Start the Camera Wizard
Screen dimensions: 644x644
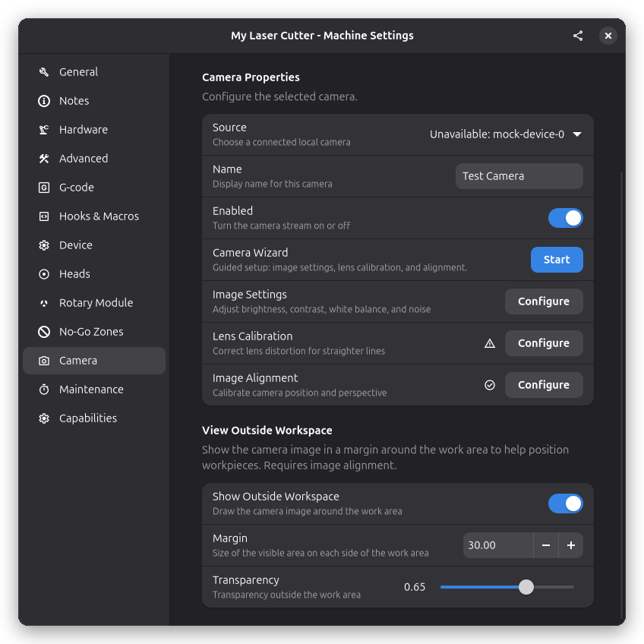tap(557, 260)
